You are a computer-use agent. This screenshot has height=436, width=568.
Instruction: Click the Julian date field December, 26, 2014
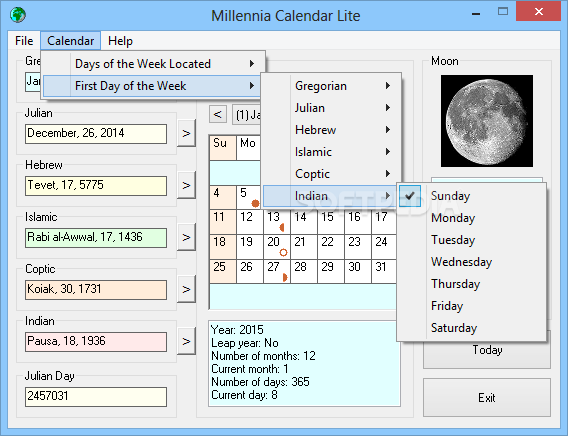pos(96,134)
